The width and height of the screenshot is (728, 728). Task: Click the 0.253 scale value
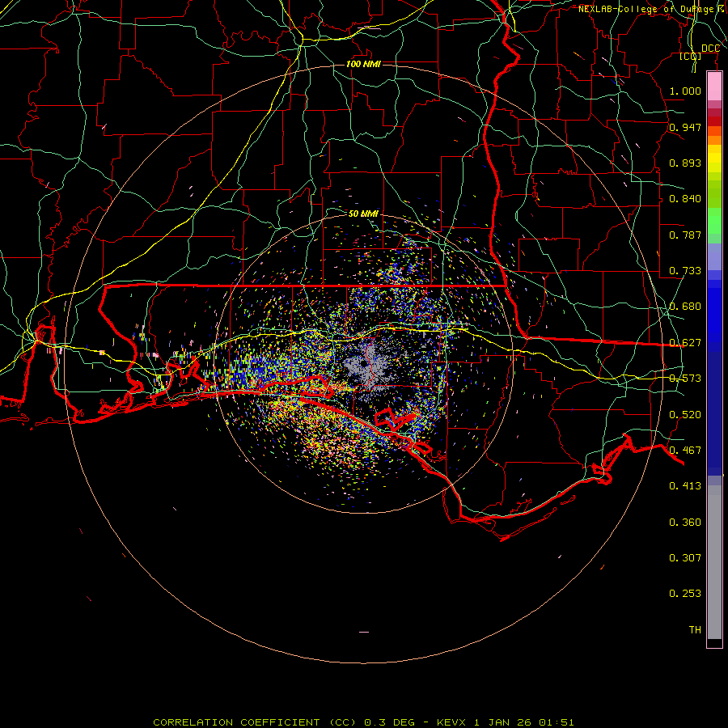click(685, 594)
